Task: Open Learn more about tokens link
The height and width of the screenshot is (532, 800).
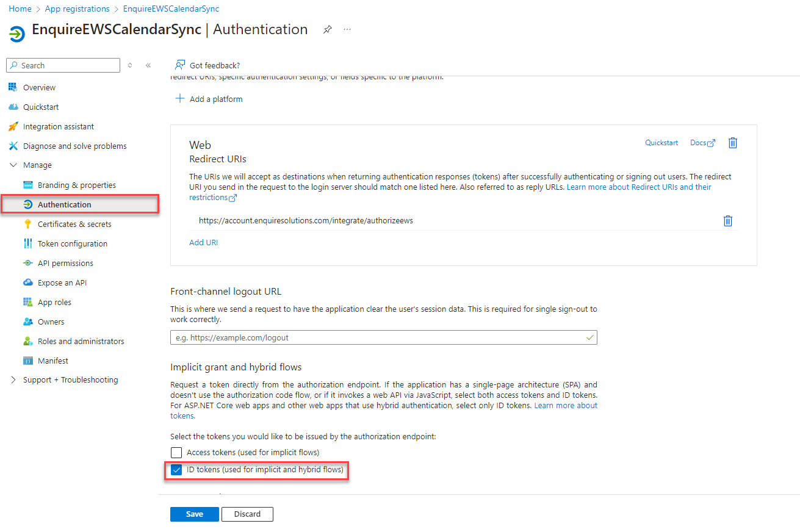Action: click(566, 405)
